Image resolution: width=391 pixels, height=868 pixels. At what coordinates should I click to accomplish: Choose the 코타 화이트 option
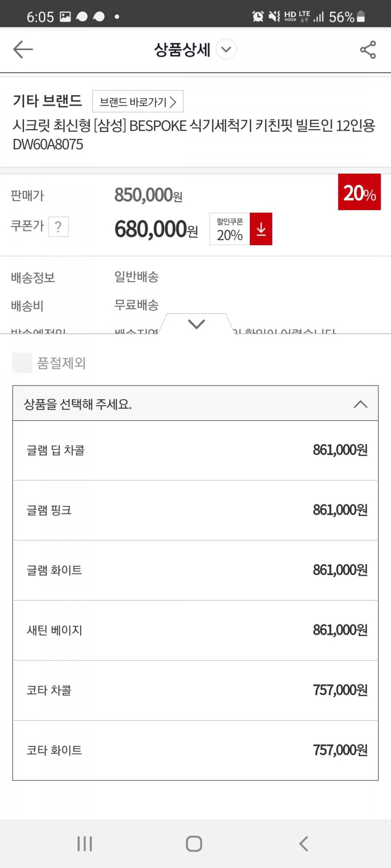[x=195, y=750]
